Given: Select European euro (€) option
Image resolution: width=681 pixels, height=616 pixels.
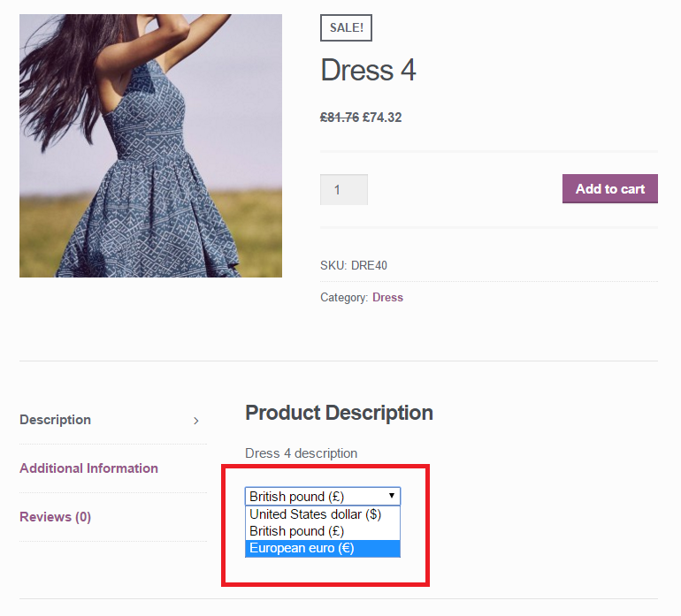Looking at the screenshot, I should click(323, 548).
